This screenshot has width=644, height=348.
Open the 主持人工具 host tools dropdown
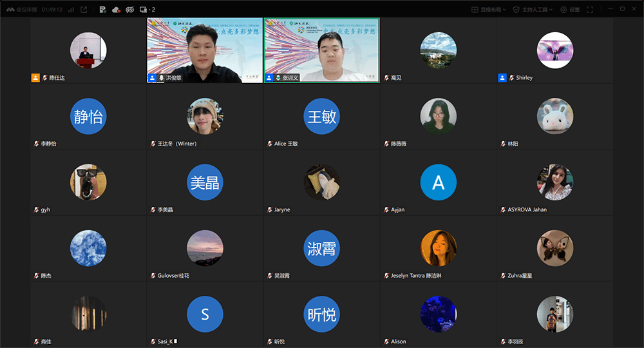click(533, 10)
